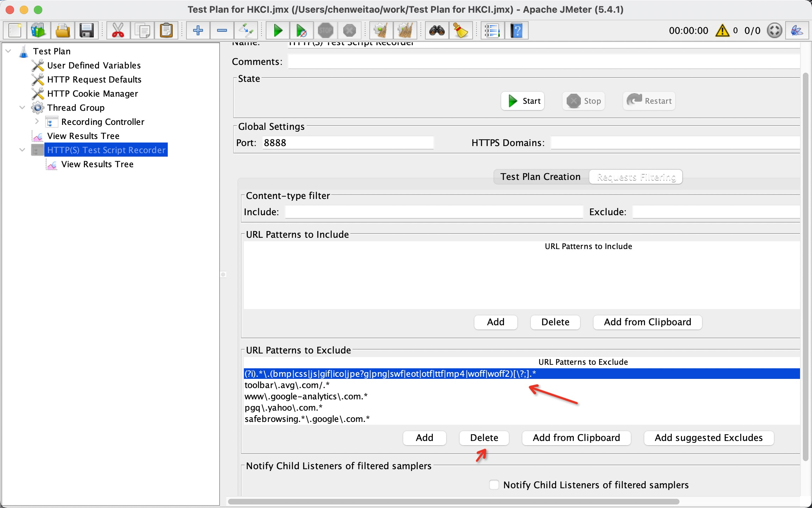Screen dimensions: 812x508
Task: Select the toolbar\.avg\.com/.* exclude pattern
Action: pos(522,385)
